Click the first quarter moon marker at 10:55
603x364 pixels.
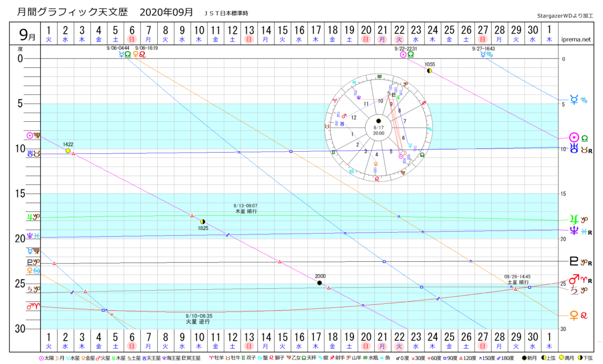click(429, 71)
